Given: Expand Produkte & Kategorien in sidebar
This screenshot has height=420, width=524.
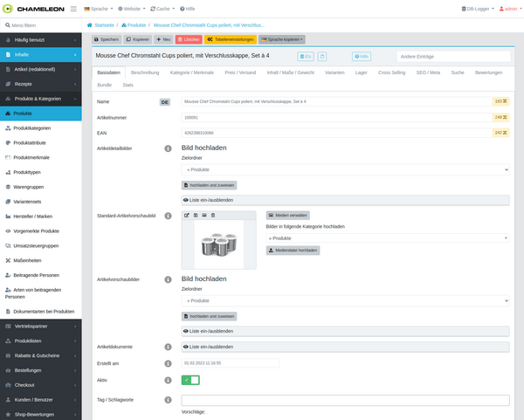Looking at the screenshot, I should point(41,99).
